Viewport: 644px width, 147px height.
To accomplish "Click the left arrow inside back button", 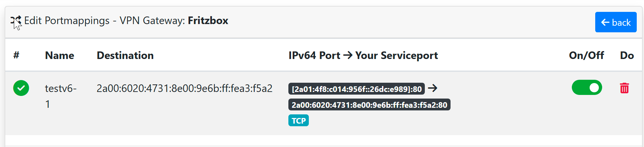I will point(605,22).
